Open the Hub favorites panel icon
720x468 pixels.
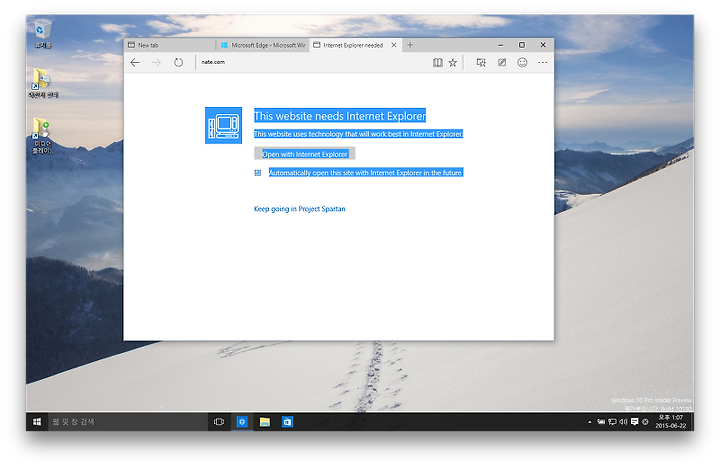(x=481, y=62)
